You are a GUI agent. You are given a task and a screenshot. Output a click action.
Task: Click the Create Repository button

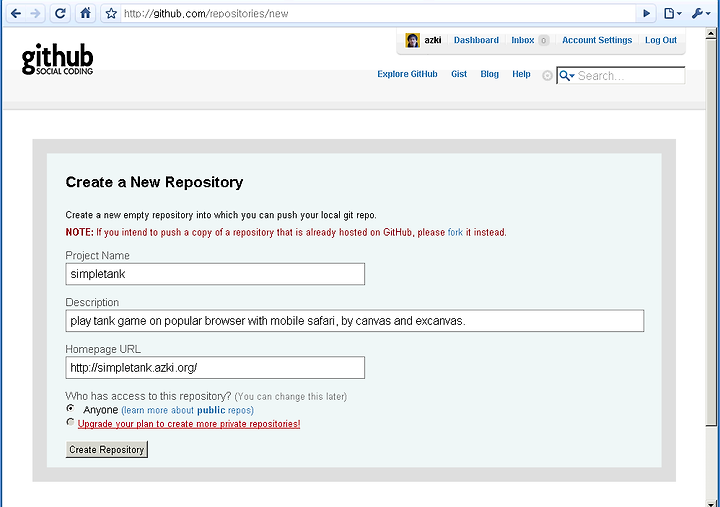pyautogui.click(x=107, y=450)
